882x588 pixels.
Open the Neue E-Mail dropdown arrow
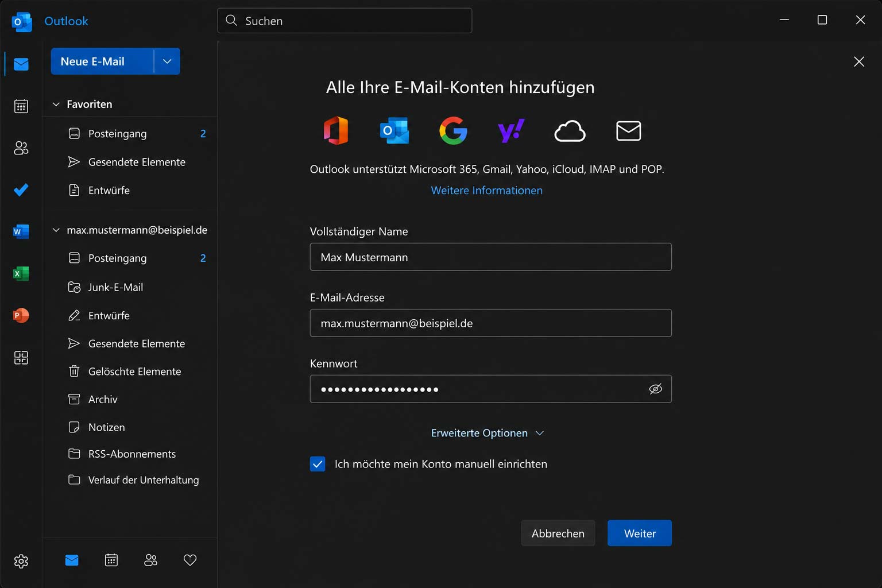[167, 61]
